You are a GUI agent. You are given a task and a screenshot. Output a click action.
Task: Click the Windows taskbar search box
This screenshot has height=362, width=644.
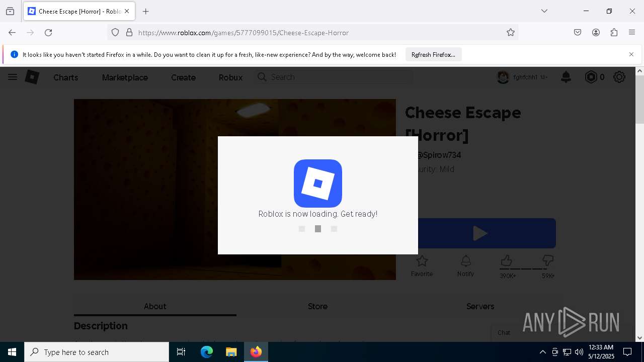(97, 352)
